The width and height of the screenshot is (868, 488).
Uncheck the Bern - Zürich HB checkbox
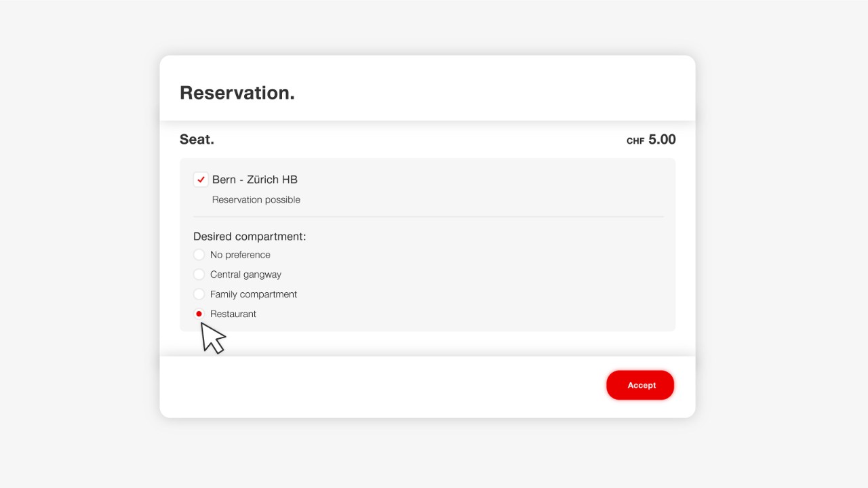point(200,180)
